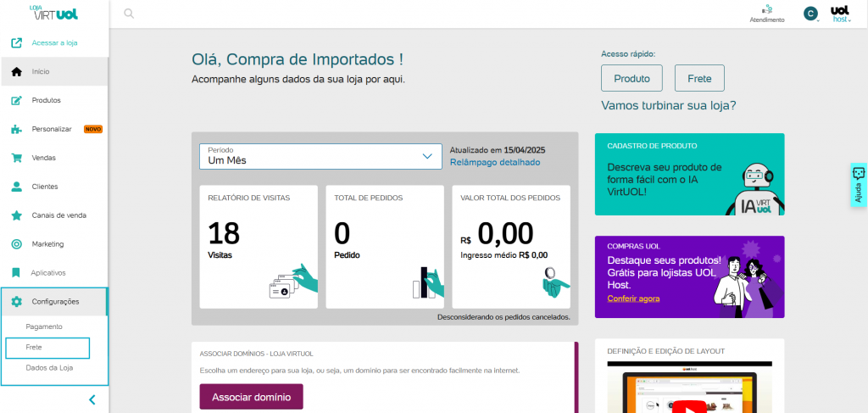Click the Configurações gear icon
The height and width of the screenshot is (413, 868).
pos(17,302)
